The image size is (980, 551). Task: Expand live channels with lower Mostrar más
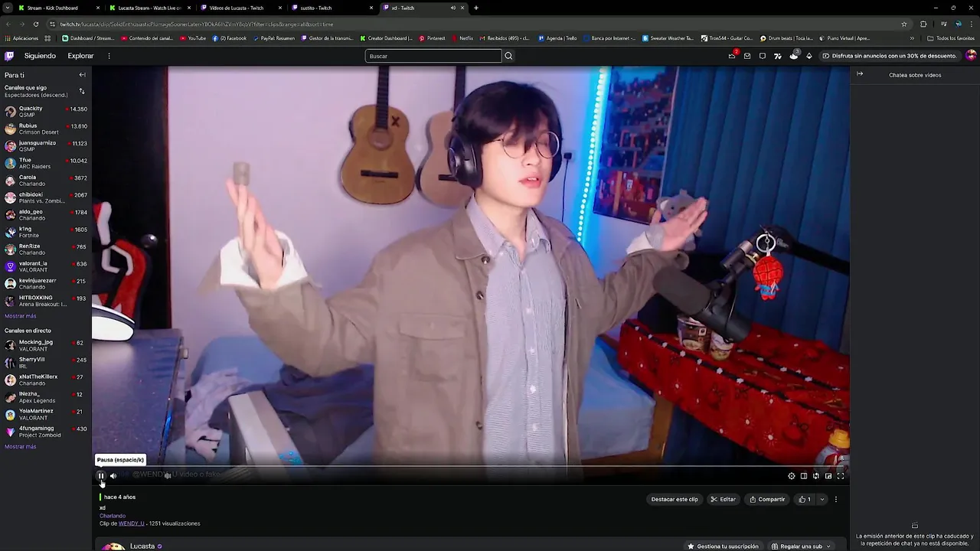coord(21,447)
